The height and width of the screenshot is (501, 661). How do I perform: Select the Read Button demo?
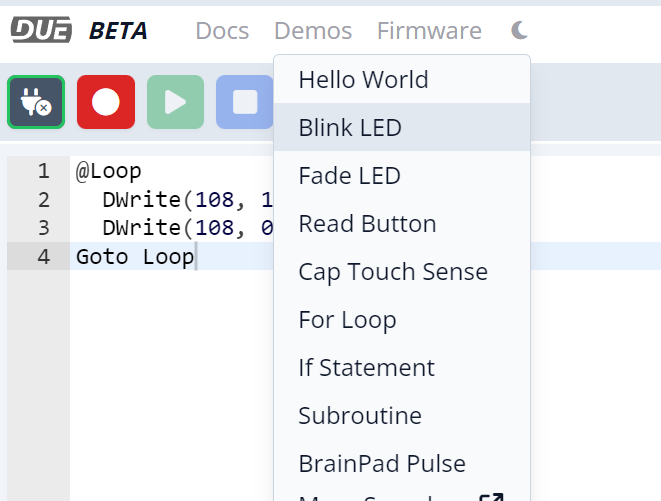(367, 224)
